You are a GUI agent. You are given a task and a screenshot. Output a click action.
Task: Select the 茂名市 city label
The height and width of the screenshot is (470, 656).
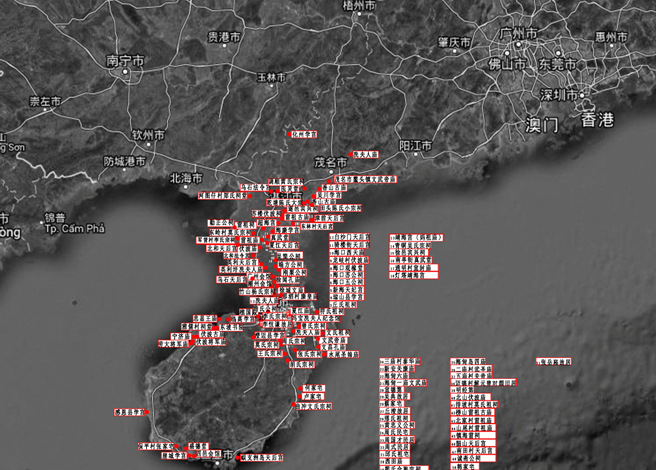(x=331, y=160)
